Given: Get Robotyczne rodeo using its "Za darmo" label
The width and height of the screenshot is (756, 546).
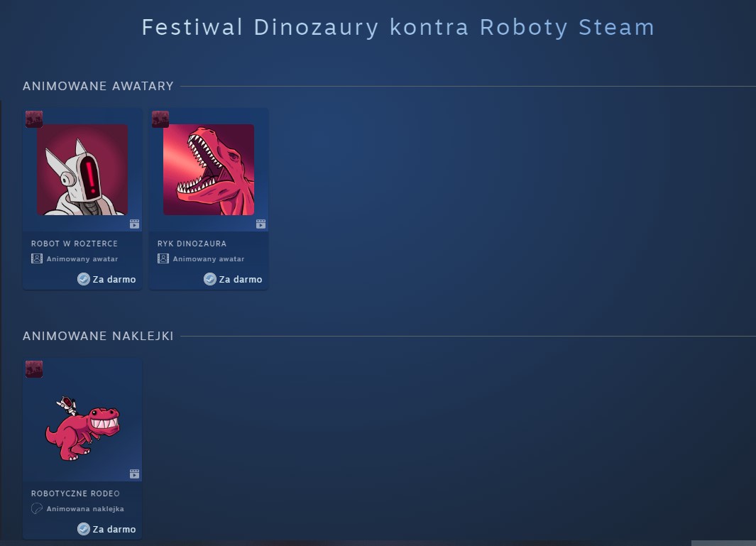Looking at the screenshot, I should click(114, 530).
